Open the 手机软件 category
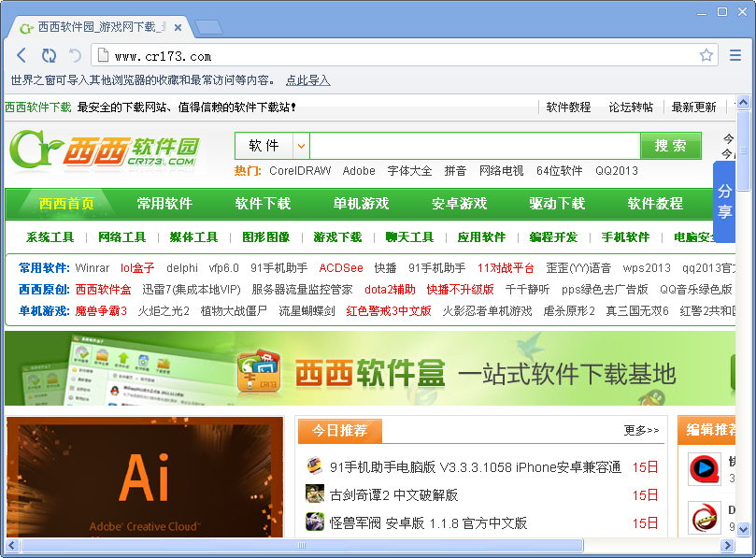 point(625,237)
